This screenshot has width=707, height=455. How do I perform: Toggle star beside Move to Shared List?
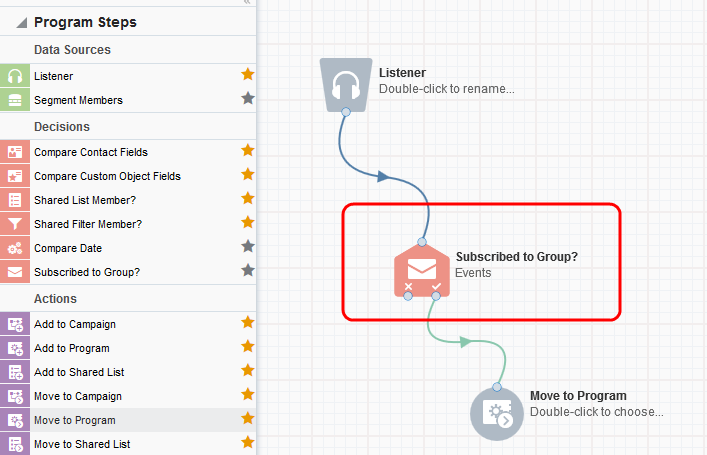248,442
